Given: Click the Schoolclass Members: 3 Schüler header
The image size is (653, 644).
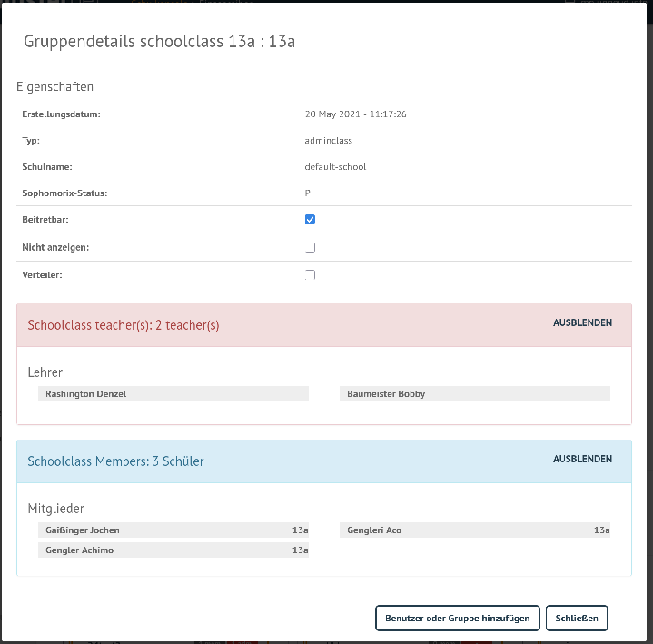Looking at the screenshot, I should coord(116,461).
